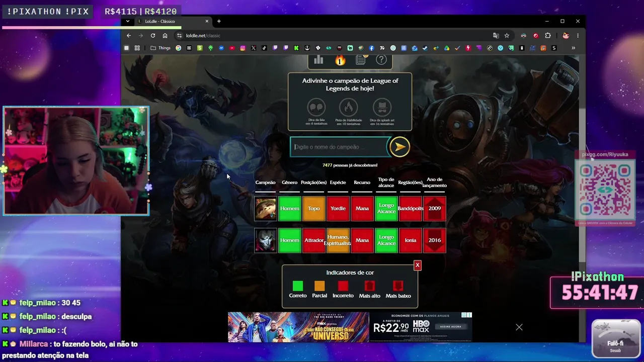This screenshot has width=644, height=362.
Task: Go to the browser home page
Action: pyautogui.click(x=165, y=36)
